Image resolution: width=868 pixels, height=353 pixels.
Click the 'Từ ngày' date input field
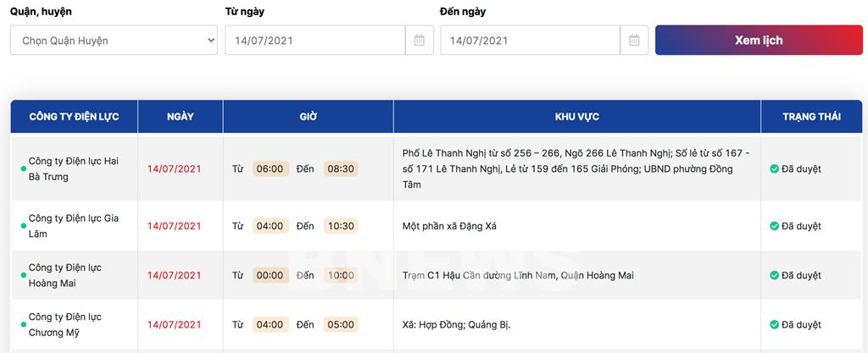(314, 41)
